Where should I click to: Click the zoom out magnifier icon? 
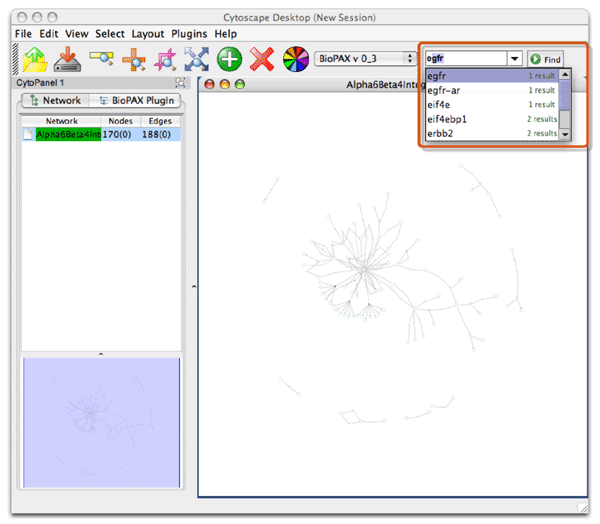[x=101, y=60]
